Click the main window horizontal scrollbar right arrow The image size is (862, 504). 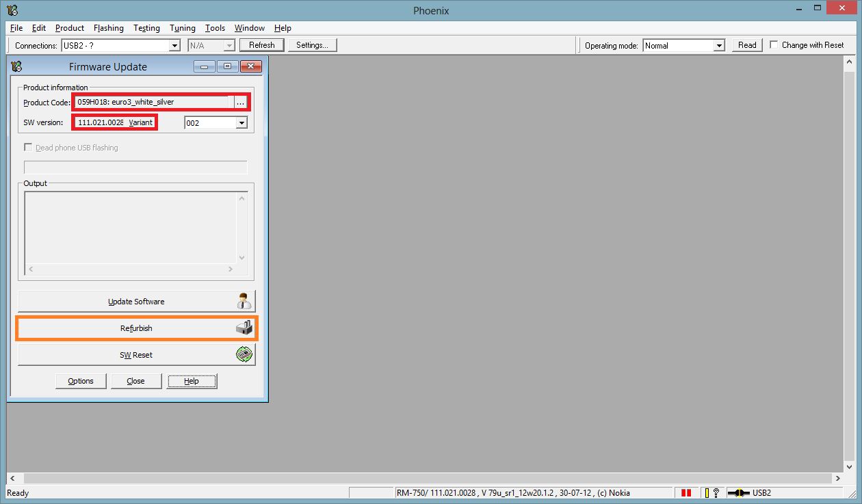pos(838,478)
